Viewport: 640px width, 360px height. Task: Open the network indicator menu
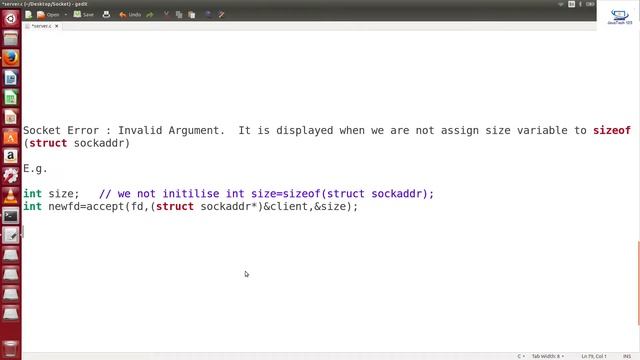point(561,4)
